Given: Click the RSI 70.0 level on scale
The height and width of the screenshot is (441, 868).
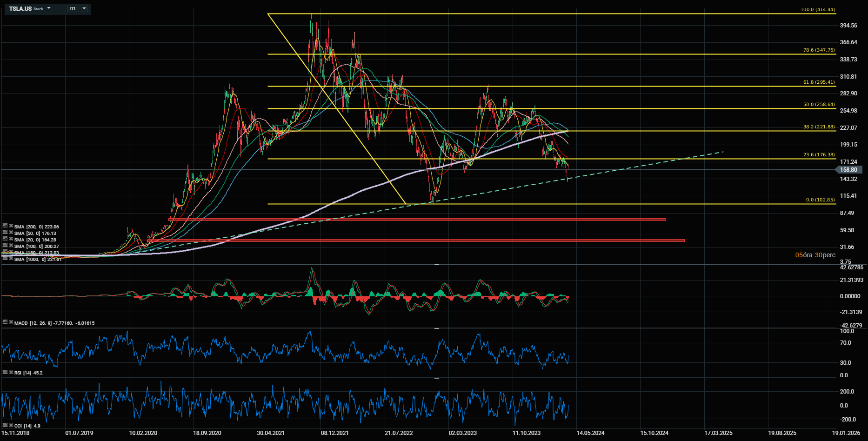Looking at the screenshot, I should tap(845, 343).
